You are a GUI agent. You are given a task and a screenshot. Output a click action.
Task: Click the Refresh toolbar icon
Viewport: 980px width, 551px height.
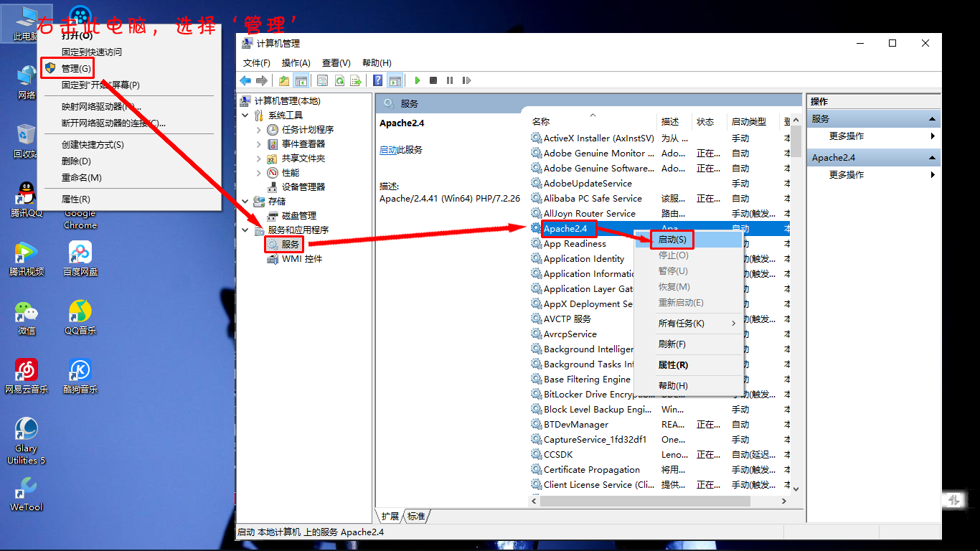(x=339, y=80)
